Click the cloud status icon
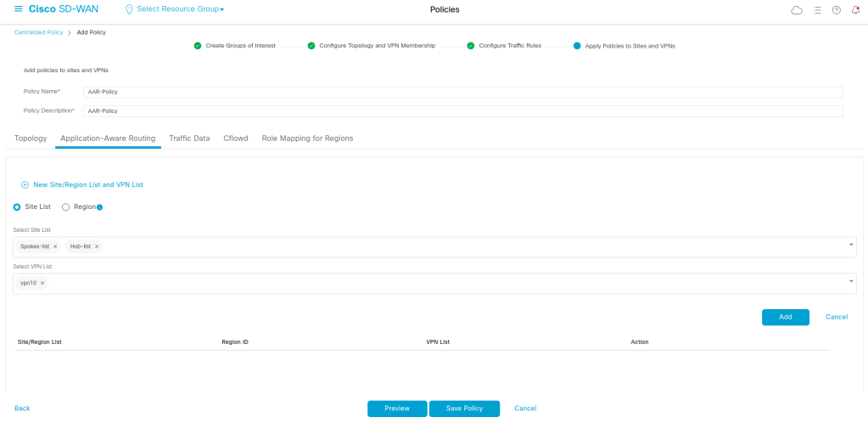The width and height of the screenshot is (868, 423). click(796, 10)
